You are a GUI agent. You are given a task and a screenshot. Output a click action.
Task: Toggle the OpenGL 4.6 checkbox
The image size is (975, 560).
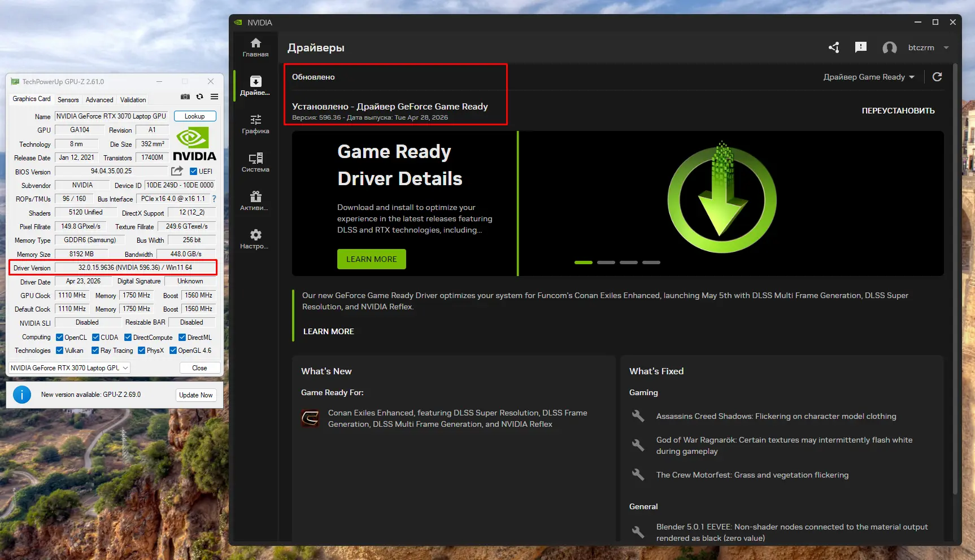(173, 351)
